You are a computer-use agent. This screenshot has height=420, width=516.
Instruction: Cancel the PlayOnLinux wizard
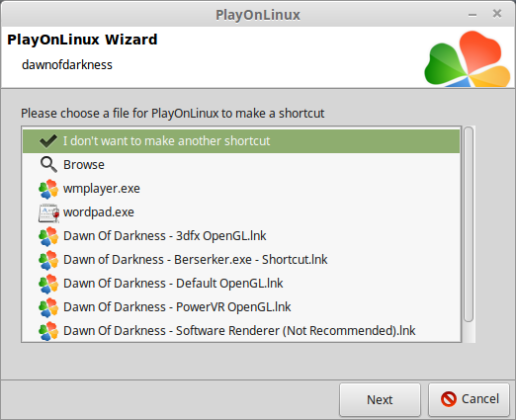(x=469, y=399)
